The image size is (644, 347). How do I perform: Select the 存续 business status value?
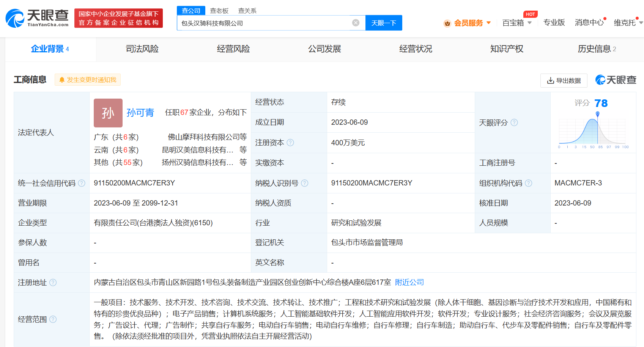click(x=338, y=102)
